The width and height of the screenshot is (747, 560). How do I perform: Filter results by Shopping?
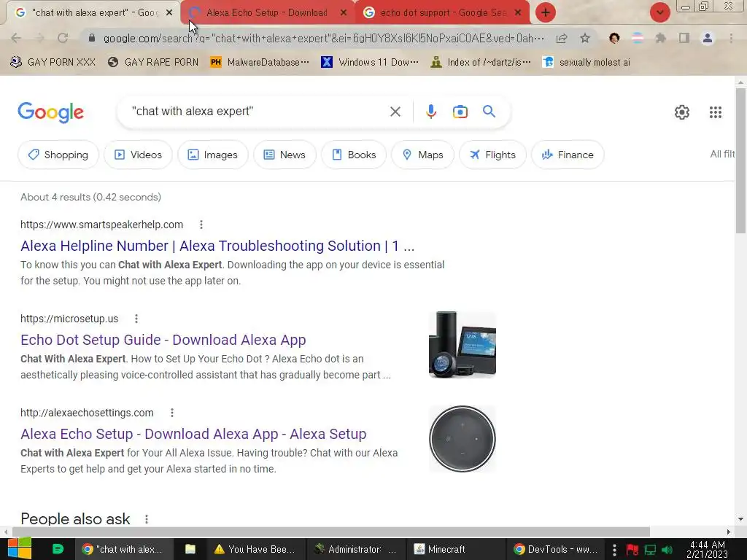(x=58, y=155)
